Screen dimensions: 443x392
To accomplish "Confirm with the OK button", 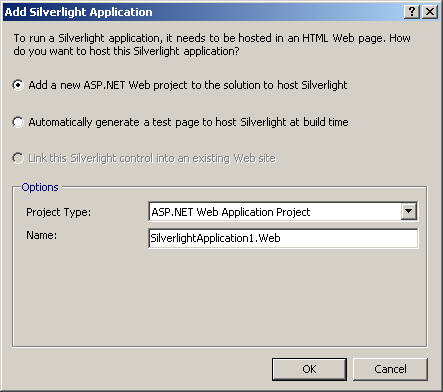I will click(309, 369).
